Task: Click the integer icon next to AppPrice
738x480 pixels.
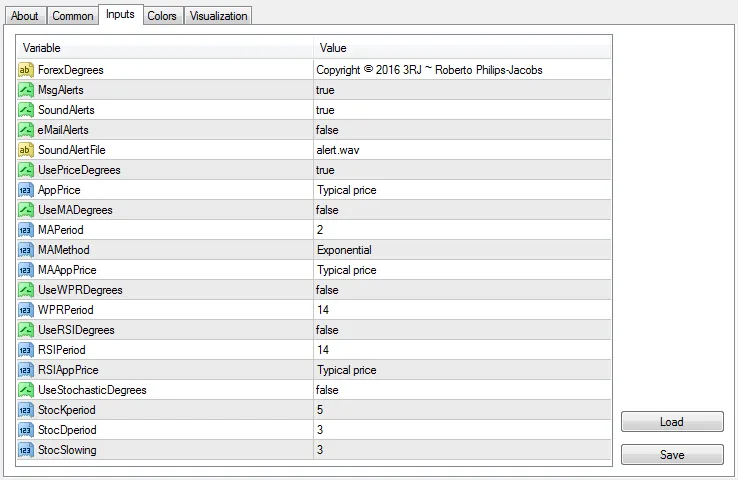Action: pos(26,190)
